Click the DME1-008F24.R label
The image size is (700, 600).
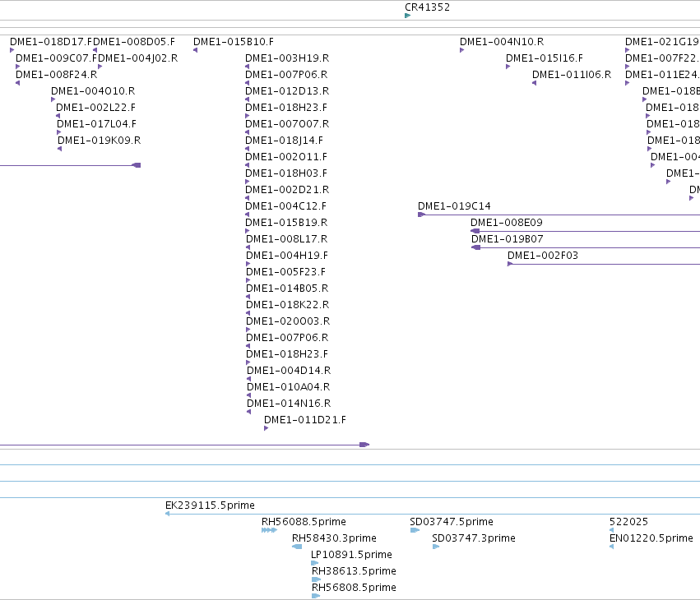56,75
